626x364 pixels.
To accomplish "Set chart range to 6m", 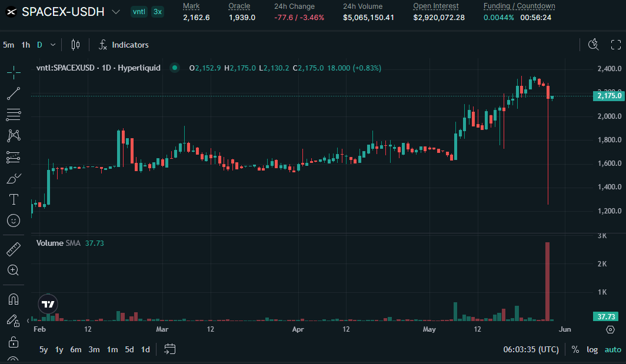I will click(x=76, y=350).
